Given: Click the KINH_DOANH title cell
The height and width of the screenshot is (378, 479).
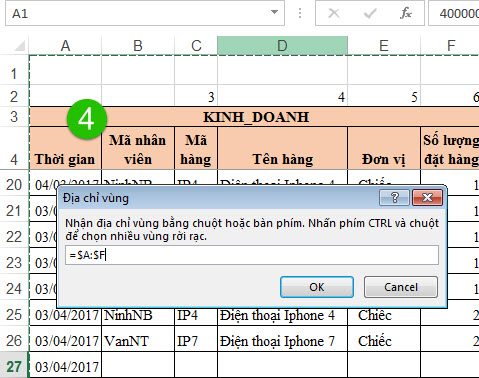Looking at the screenshot, I should pyautogui.click(x=255, y=117).
